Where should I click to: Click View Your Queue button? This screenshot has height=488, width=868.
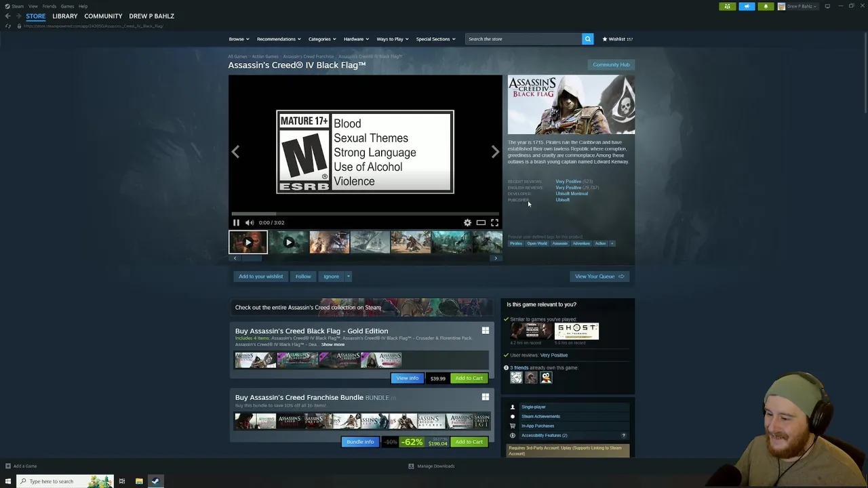(599, 277)
